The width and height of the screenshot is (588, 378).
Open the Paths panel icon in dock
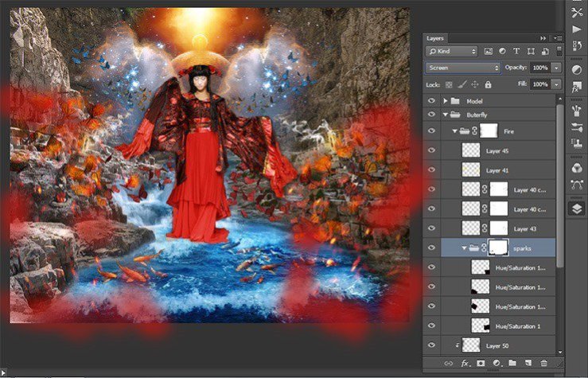(x=577, y=185)
